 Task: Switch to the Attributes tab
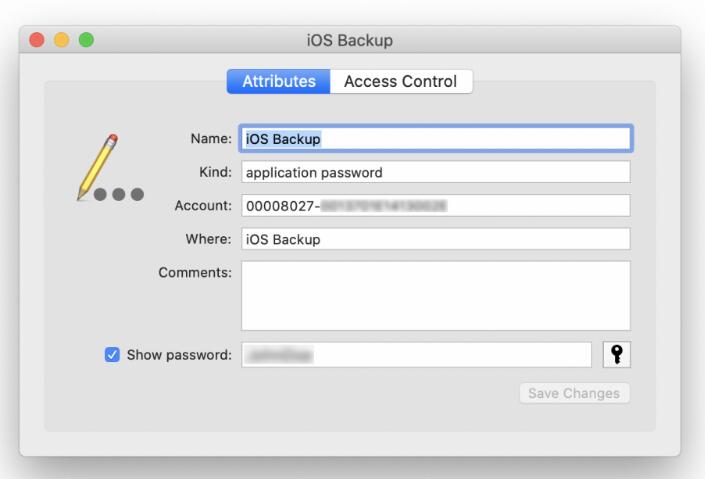(x=279, y=81)
